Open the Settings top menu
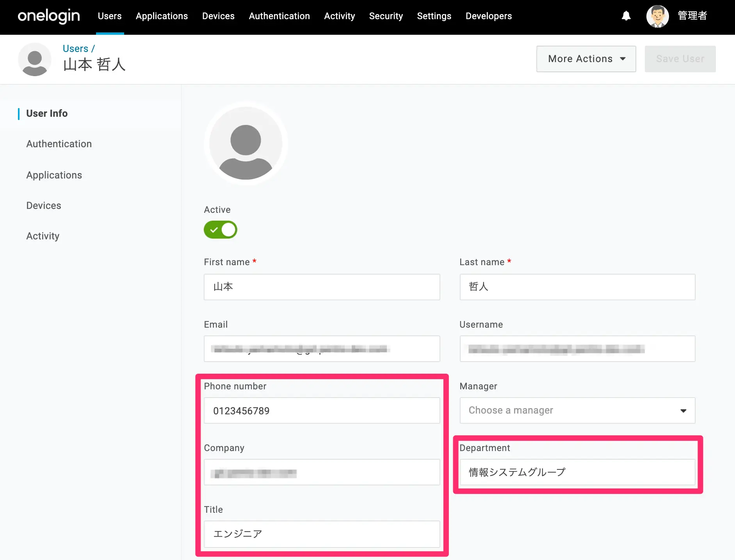 tap(434, 16)
